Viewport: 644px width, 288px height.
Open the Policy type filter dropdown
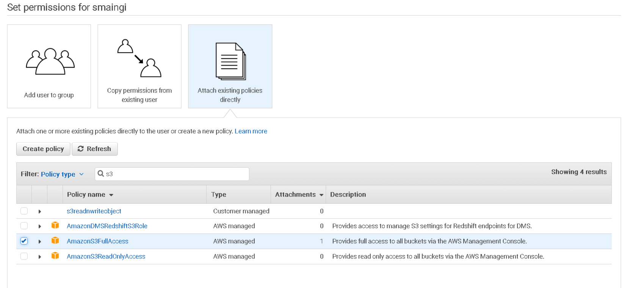click(x=62, y=174)
